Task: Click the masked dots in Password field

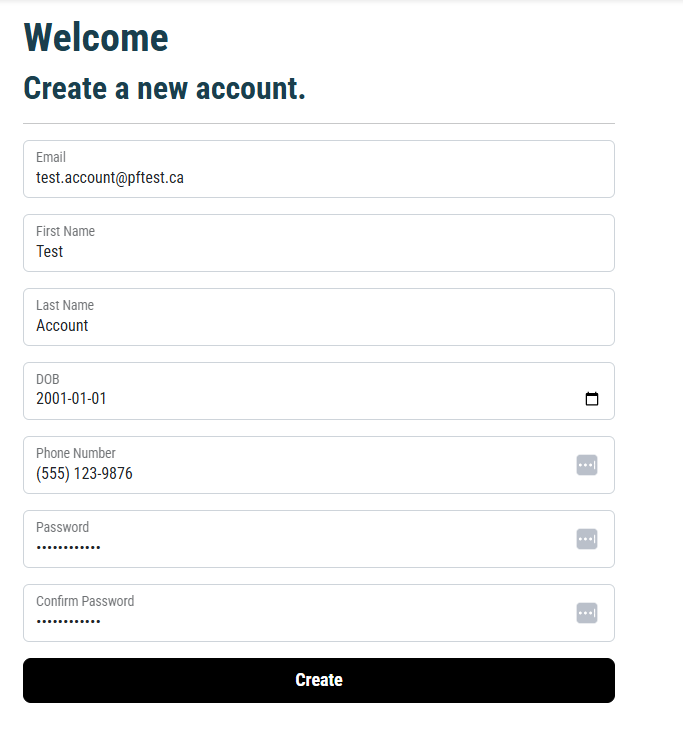Action: 68,548
